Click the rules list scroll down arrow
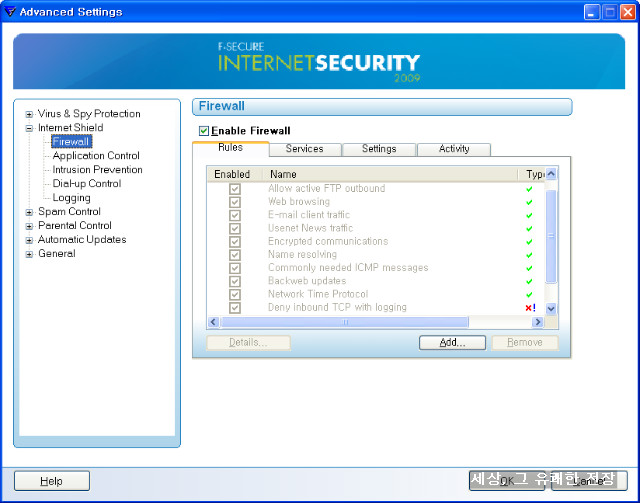This screenshot has width=640, height=503. pyautogui.click(x=551, y=309)
